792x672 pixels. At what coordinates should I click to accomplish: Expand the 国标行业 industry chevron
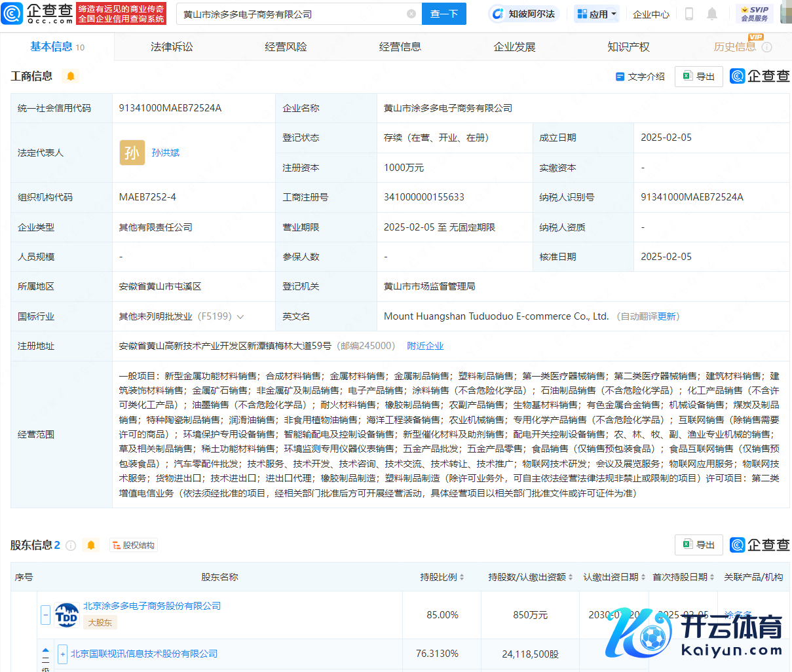(x=240, y=317)
